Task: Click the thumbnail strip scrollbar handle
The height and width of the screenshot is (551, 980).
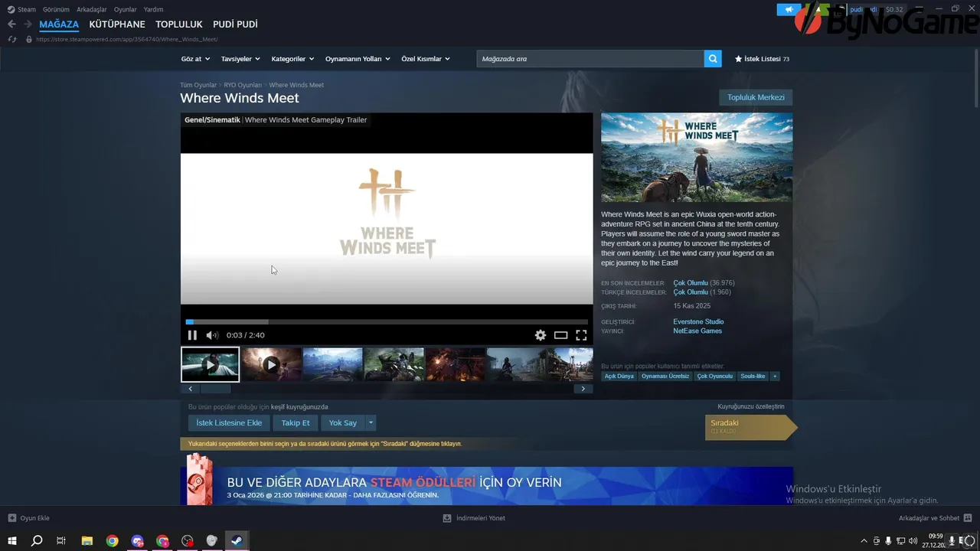Action: tap(215, 389)
